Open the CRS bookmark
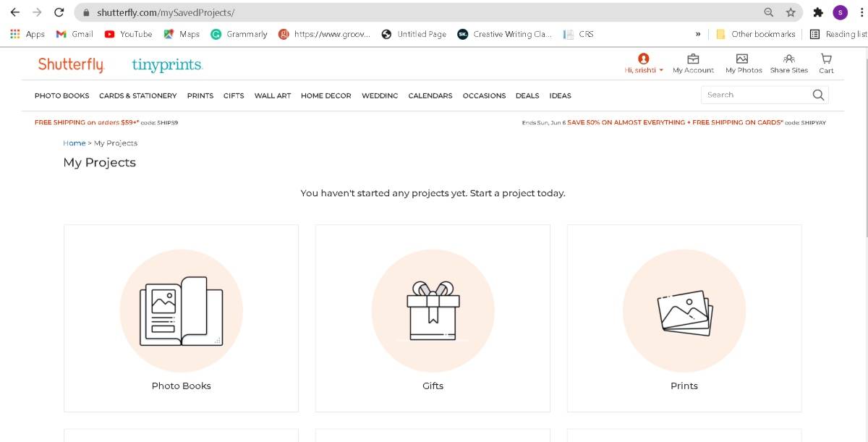The image size is (868, 442). [578, 34]
